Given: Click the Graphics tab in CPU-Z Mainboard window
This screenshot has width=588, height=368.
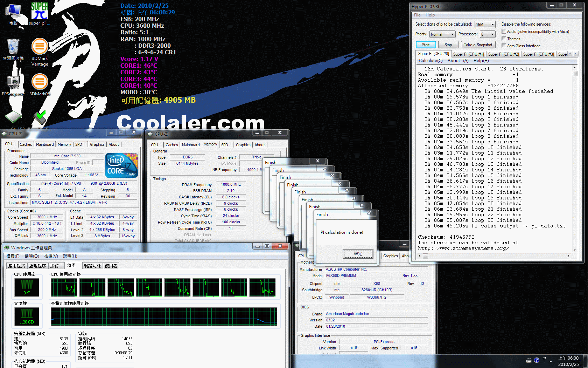Looking at the screenshot, I should (x=391, y=256).
